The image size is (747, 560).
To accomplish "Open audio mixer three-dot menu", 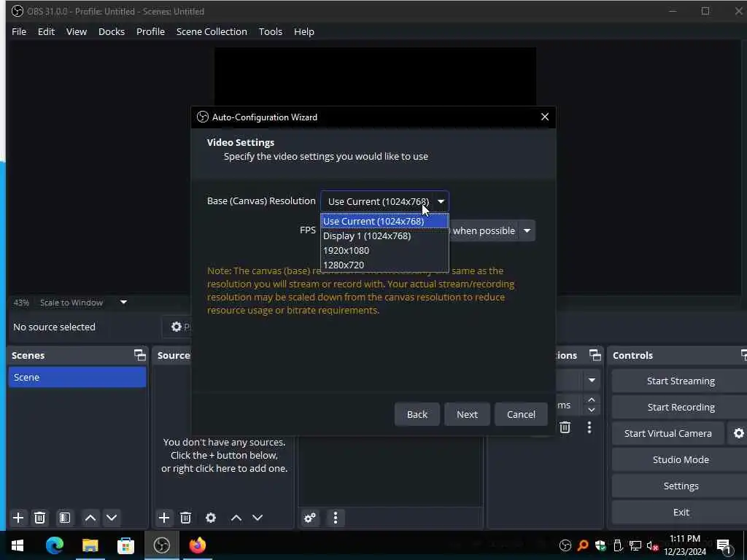I will click(x=336, y=518).
